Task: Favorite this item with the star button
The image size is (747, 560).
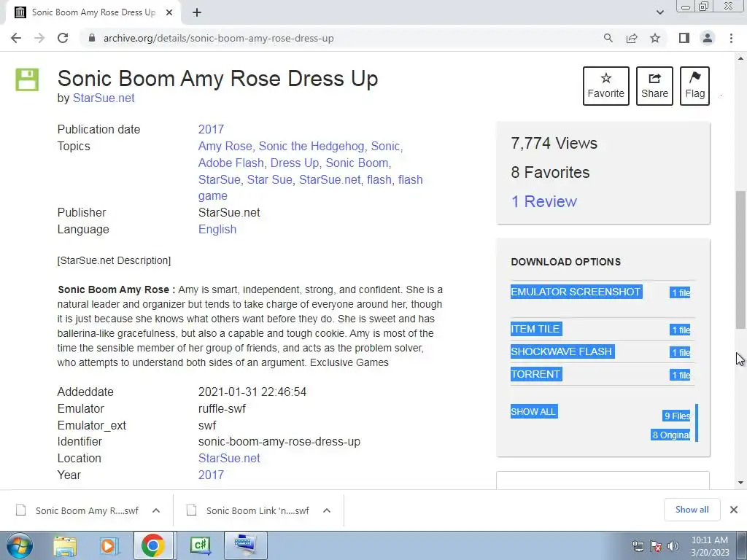Action: (606, 86)
